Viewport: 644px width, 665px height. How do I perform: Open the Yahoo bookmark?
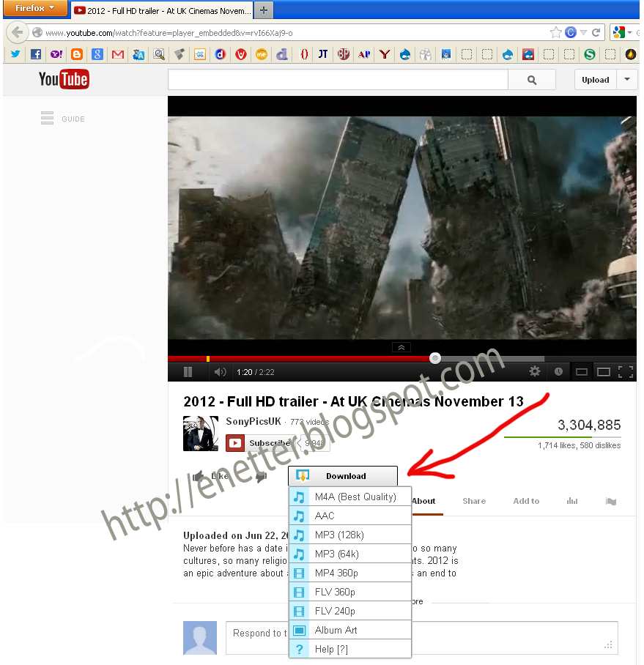[x=56, y=54]
